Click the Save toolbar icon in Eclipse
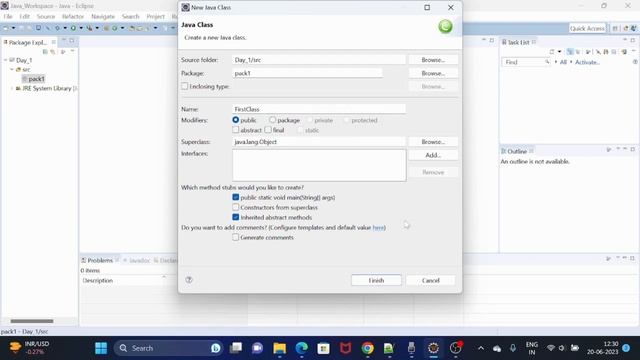 click(21, 28)
